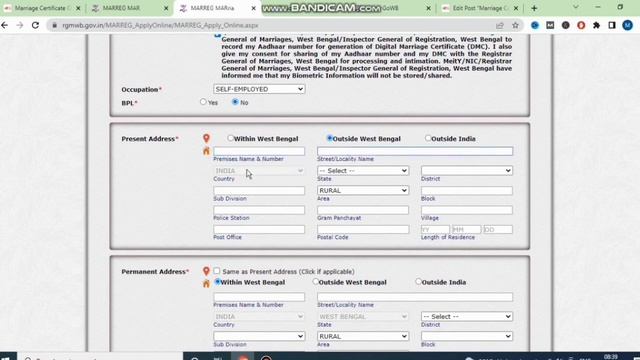Click Present Address Block field

(x=467, y=191)
